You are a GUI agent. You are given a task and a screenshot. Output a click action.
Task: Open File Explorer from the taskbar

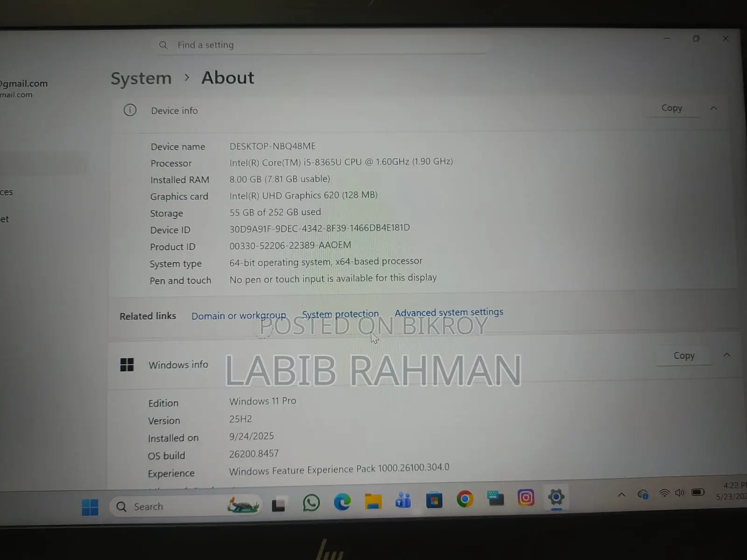pyautogui.click(x=373, y=501)
